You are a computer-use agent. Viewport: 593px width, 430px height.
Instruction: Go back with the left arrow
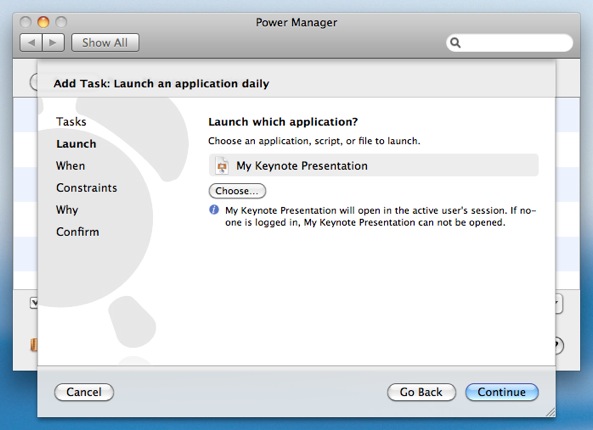pyautogui.click(x=31, y=42)
